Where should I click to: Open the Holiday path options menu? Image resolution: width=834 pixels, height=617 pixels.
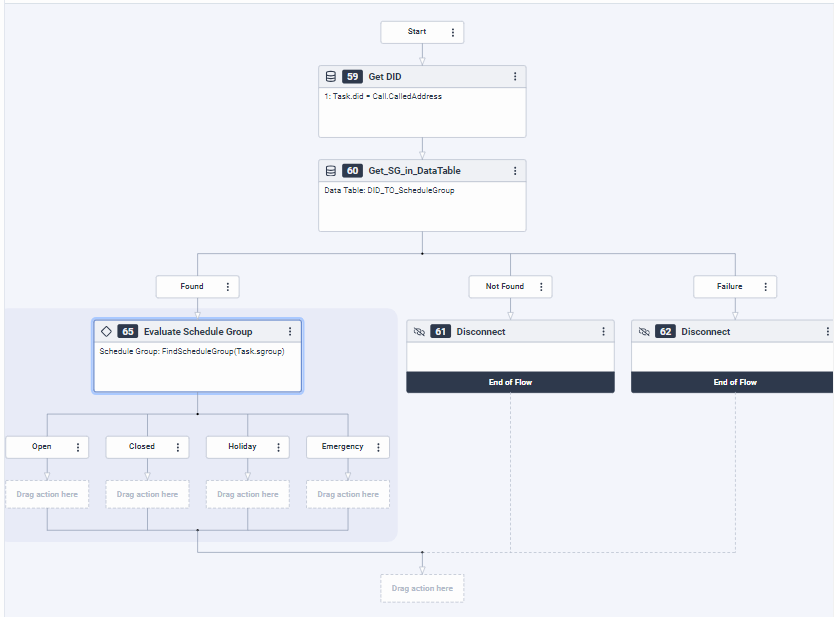(278, 447)
